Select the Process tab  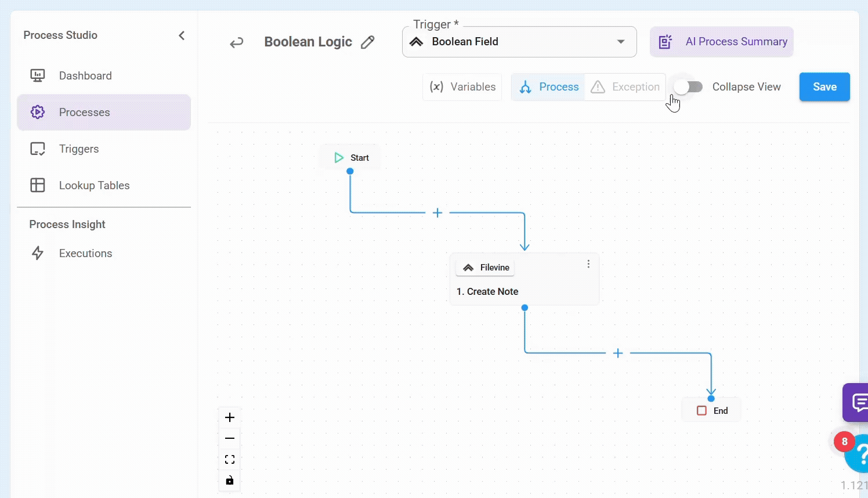(548, 87)
